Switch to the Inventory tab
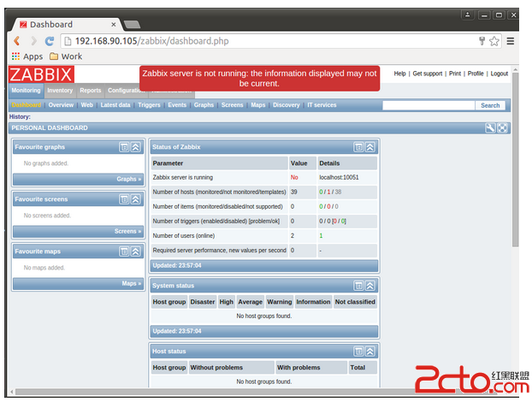This screenshot has width=532, height=402. (60, 91)
